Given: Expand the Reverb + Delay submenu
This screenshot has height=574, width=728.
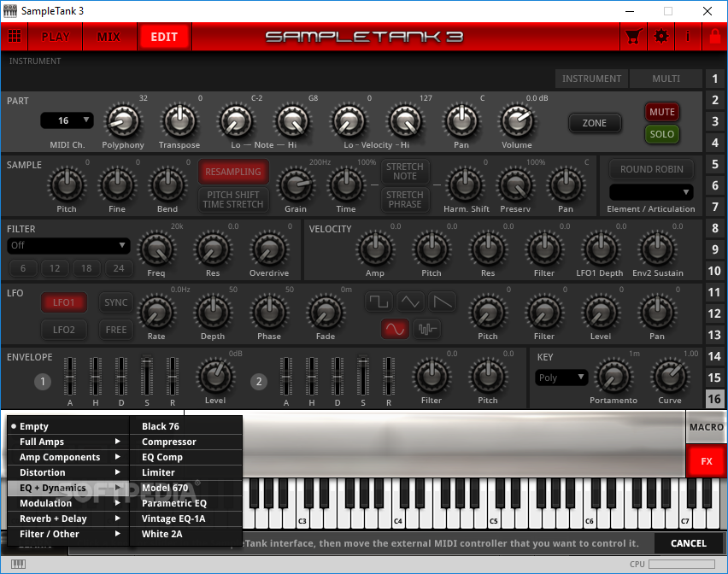Looking at the screenshot, I should tap(68, 518).
